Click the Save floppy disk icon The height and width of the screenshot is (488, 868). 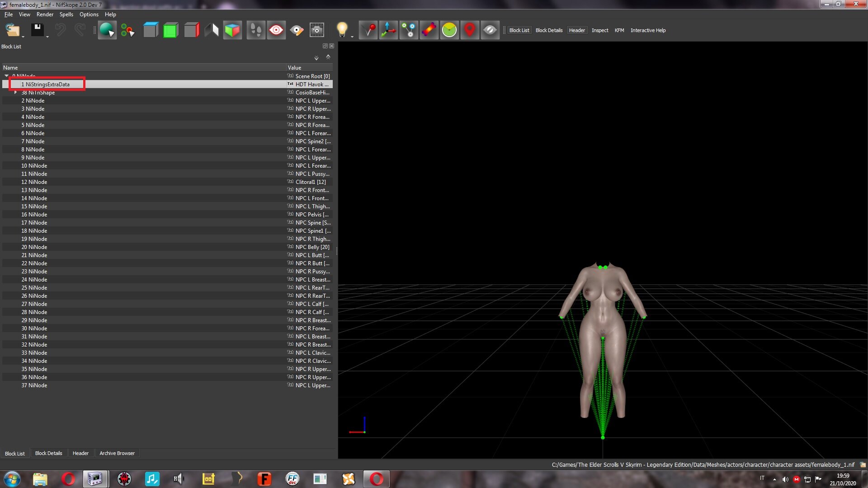(37, 30)
